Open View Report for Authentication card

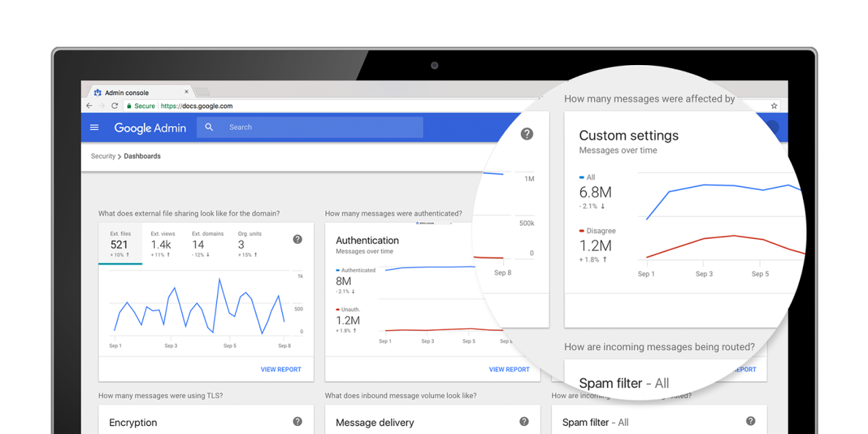coord(509,370)
